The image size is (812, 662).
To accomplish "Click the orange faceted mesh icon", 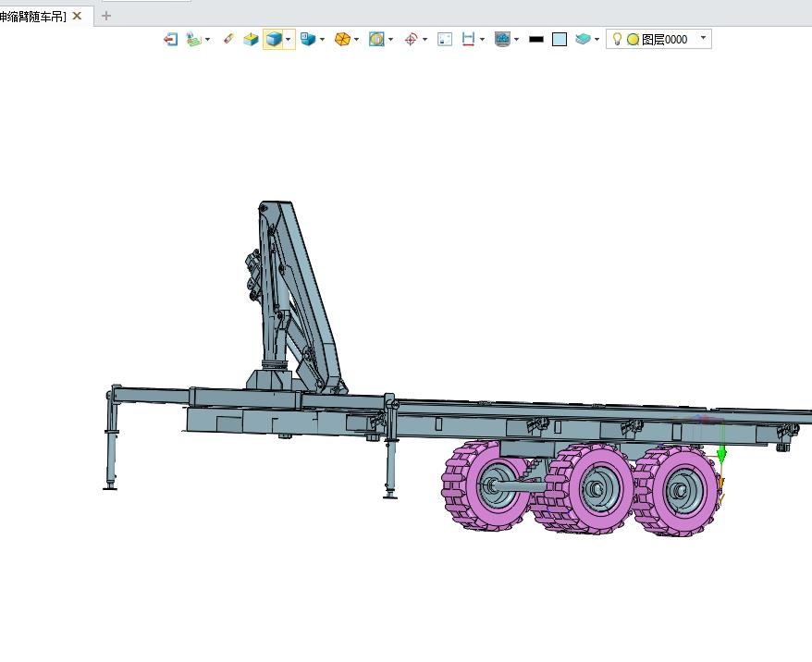I will click(x=342, y=40).
